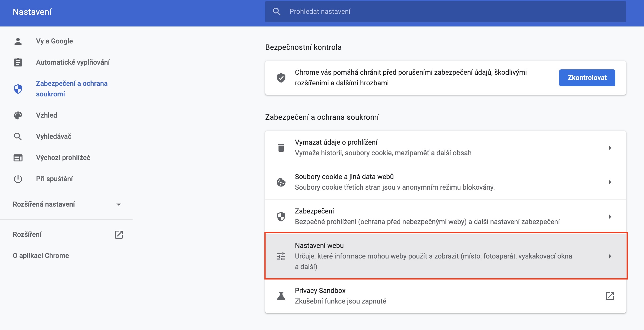Click the sliders icon in Nastavení webu row
644x330 pixels.
pos(281,256)
